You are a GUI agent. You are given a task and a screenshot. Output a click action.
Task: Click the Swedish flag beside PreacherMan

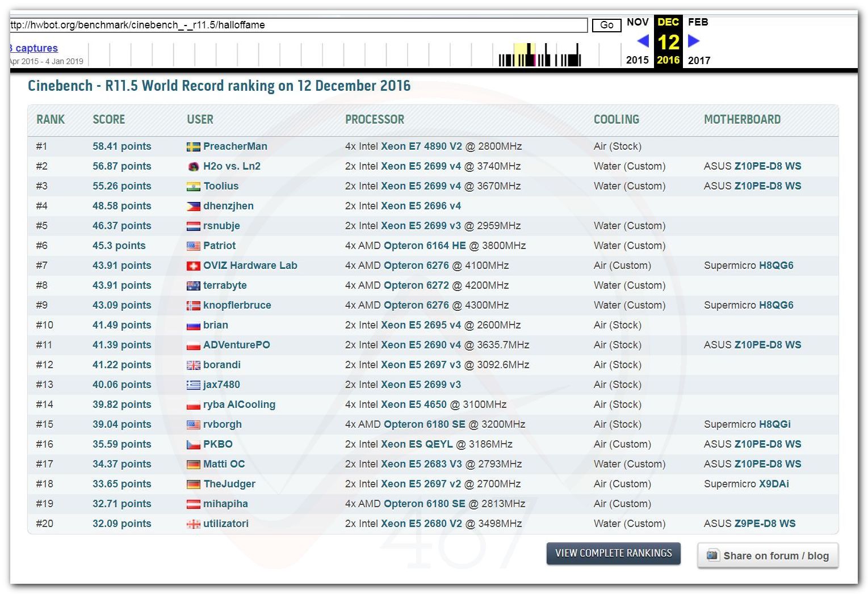[x=193, y=147]
